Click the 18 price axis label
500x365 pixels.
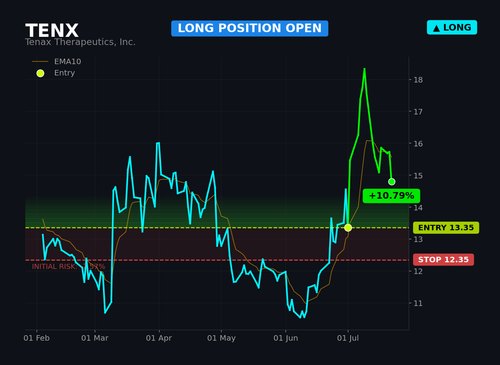click(x=418, y=80)
